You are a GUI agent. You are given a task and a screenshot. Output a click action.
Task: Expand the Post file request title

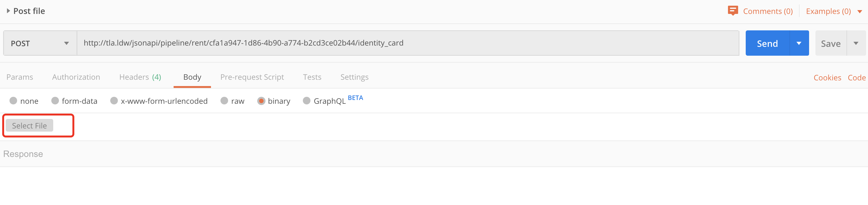coord(9,11)
